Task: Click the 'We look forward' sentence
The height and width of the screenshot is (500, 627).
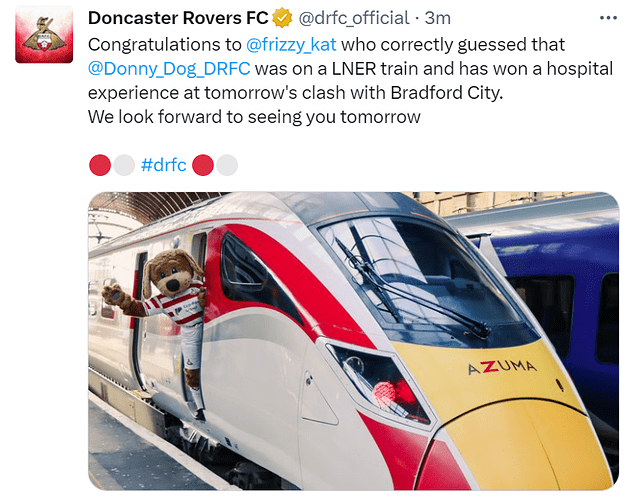Action: click(254, 117)
